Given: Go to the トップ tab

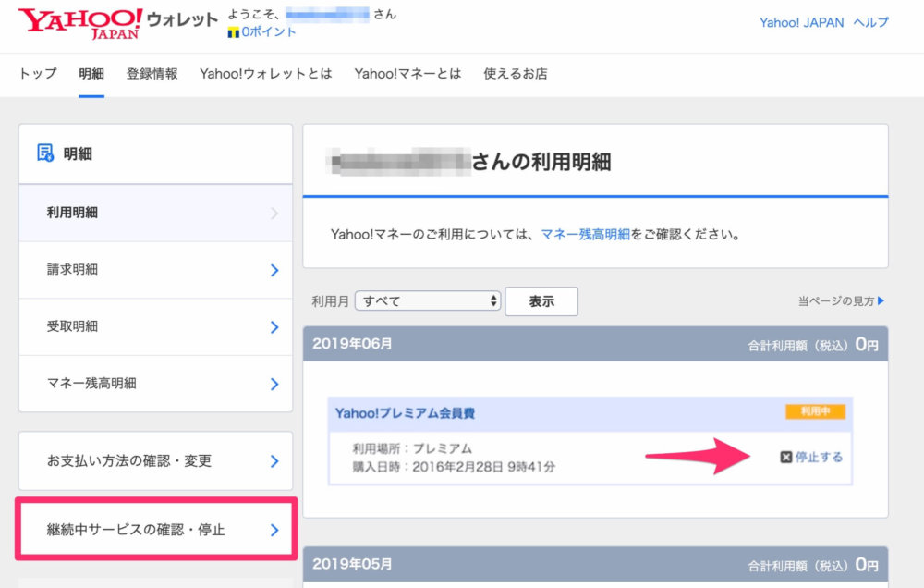Looking at the screenshot, I should pos(38,74).
